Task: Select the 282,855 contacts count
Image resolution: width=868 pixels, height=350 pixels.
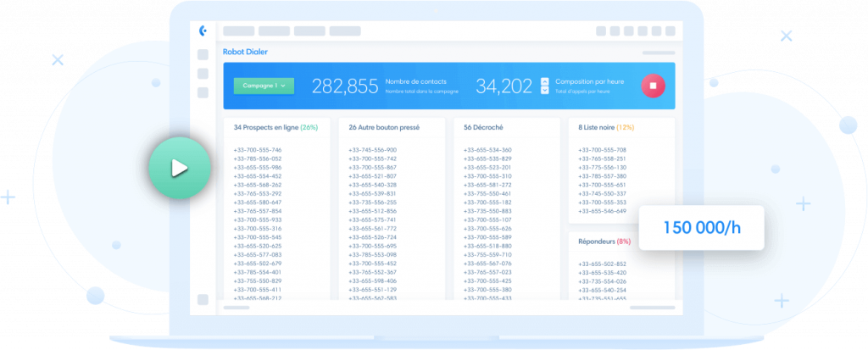Action: [x=345, y=86]
